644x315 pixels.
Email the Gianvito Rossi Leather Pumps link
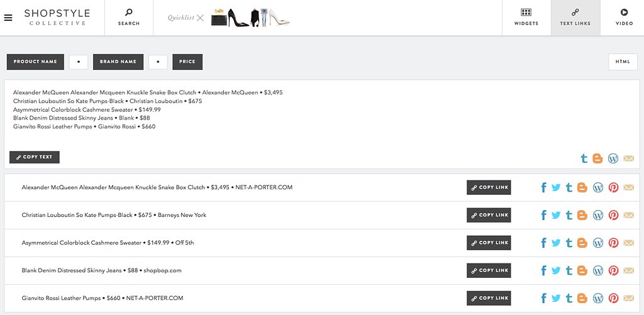628,298
